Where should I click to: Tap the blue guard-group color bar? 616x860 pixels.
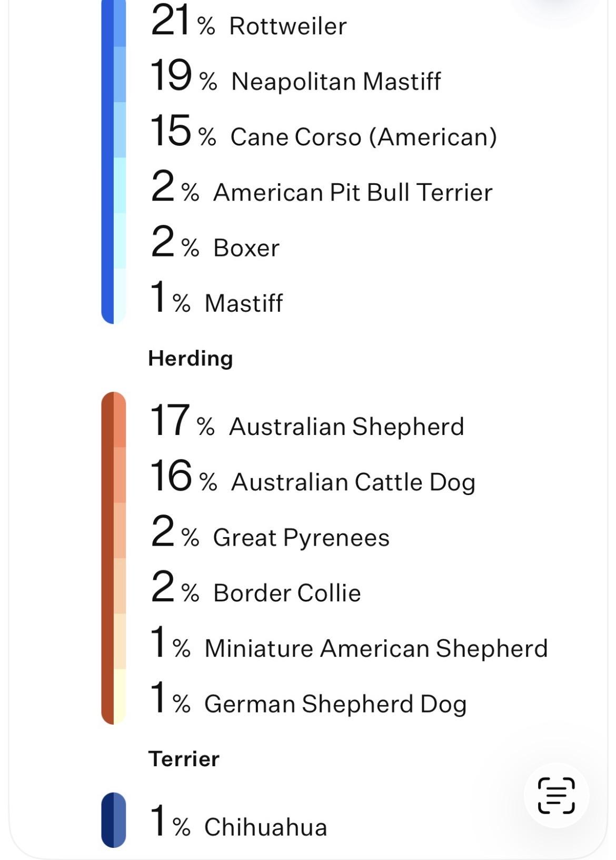tap(107, 158)
